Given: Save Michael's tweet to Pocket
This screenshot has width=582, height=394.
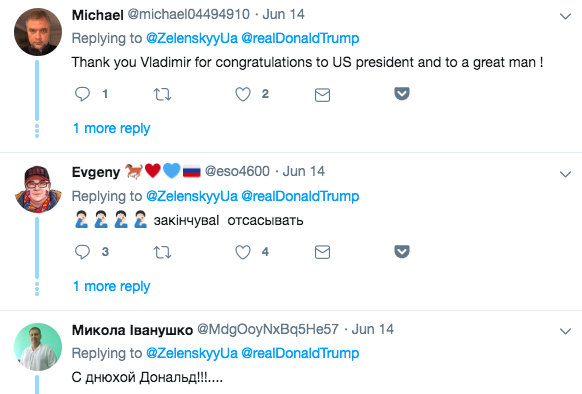Looking at the screenshot, I should tap(402, 94).
